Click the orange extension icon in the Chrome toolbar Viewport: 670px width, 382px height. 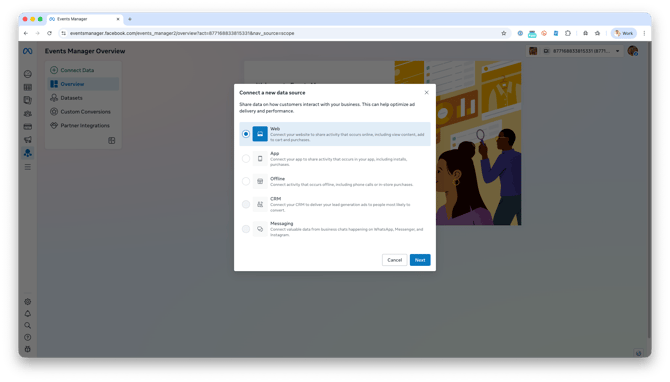coord(544,33)
